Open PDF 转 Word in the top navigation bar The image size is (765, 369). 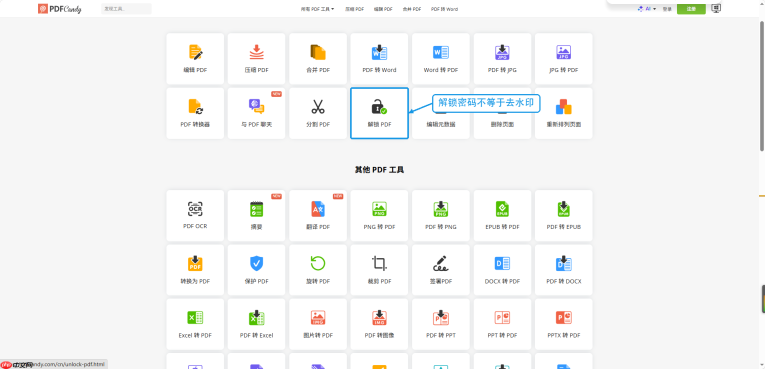[444, 9]
